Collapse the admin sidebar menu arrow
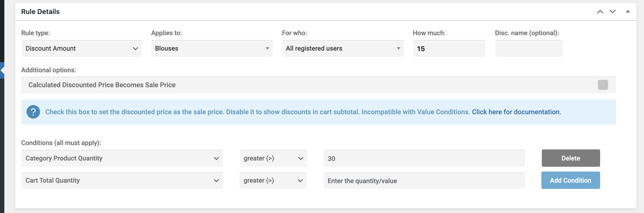Image resolution: width=644 pixels, height=213 pixels. click(x=2, y=70)
